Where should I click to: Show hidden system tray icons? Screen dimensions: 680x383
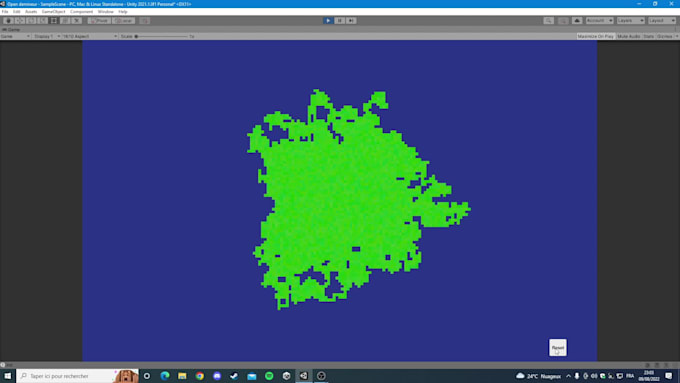pos(569,376)
